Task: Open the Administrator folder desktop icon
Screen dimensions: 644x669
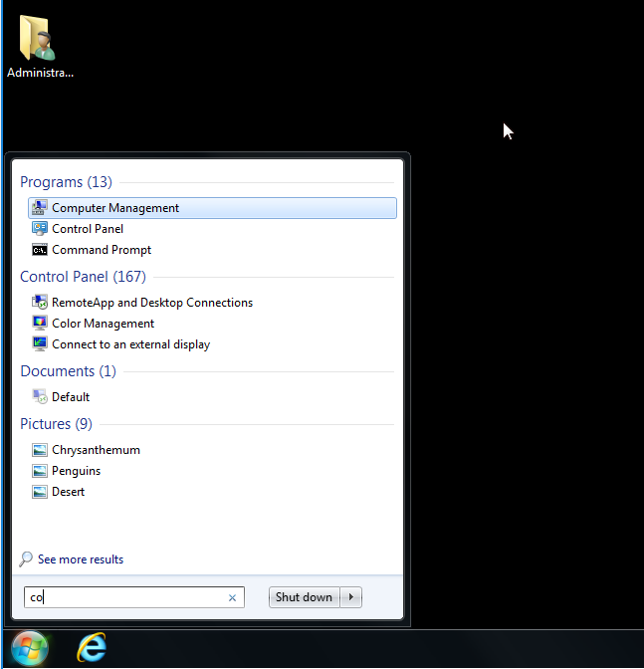Action: coord(38,38)
